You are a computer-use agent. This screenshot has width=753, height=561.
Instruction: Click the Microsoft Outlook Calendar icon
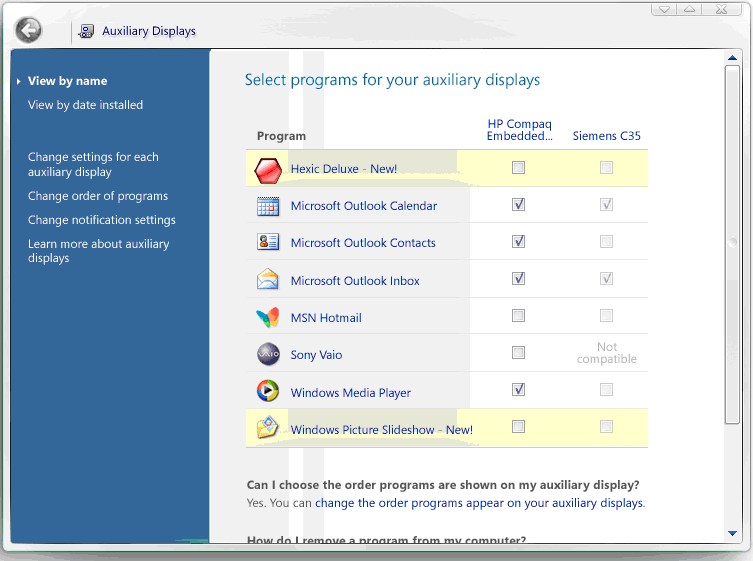268,206
